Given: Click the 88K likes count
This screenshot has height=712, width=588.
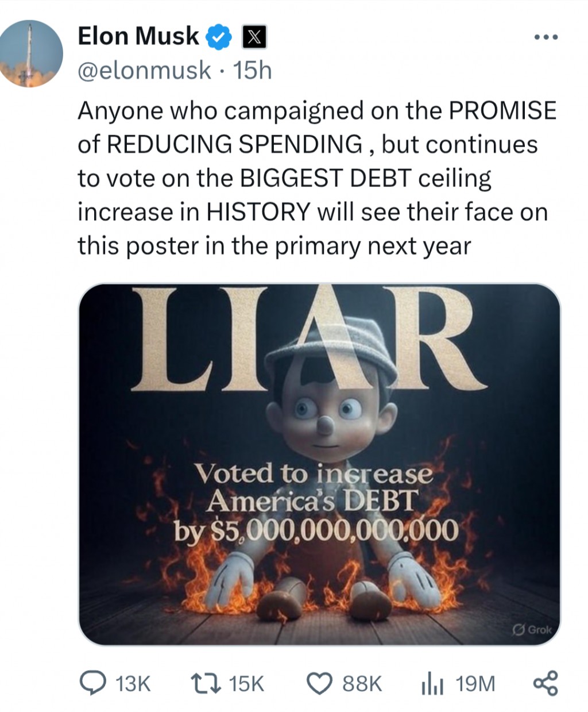Looking at the screenshot, I should [x=362, y=684].
